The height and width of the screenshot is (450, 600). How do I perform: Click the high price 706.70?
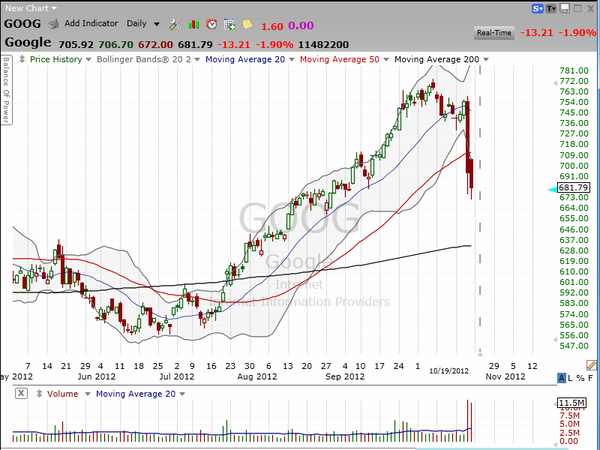(x=116, y=45)
